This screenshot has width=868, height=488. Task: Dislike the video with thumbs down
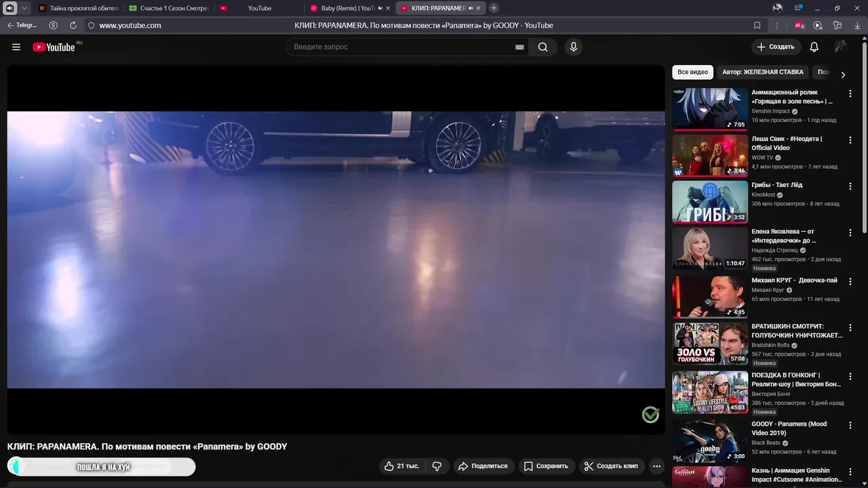point(437,466)
